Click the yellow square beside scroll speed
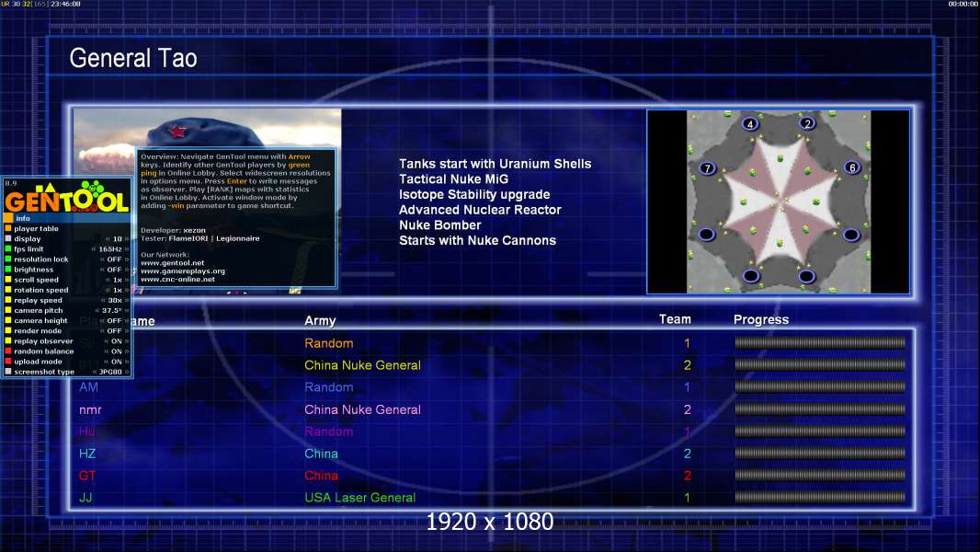The height and width of the screenshot is (552, 980). point(8,280)
